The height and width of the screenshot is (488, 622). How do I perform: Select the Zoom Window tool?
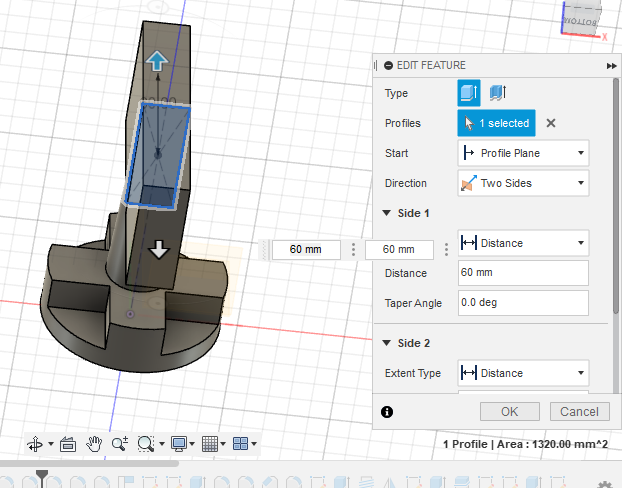click(146, 444)
